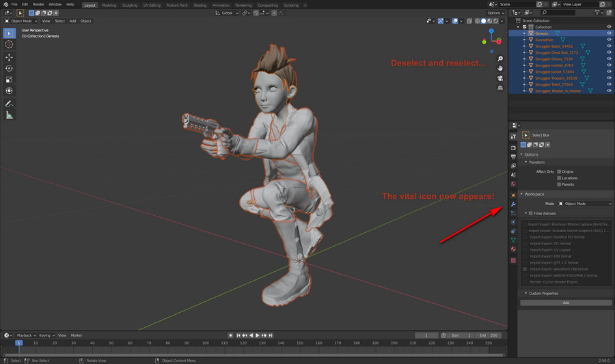Enable the Origins affect-only checkbox
Screen dimensions: 615x364
[559, 171]
